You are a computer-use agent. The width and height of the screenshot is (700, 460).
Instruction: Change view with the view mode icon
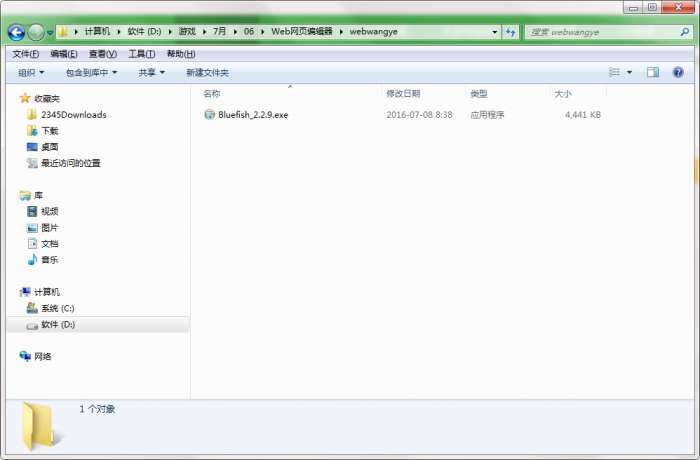(614, 72)
